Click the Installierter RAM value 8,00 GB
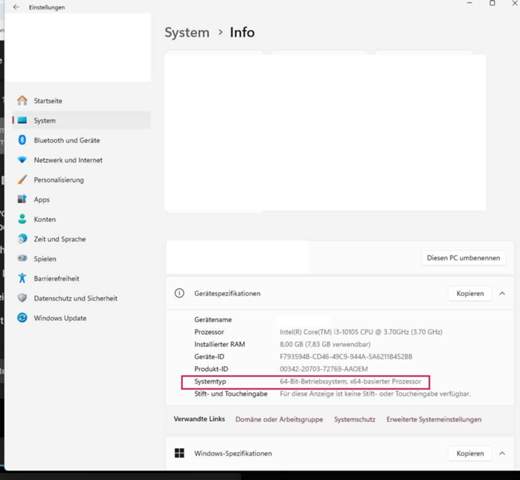The image size is (520, 480). pyautogui.click(x=325, y=344)
